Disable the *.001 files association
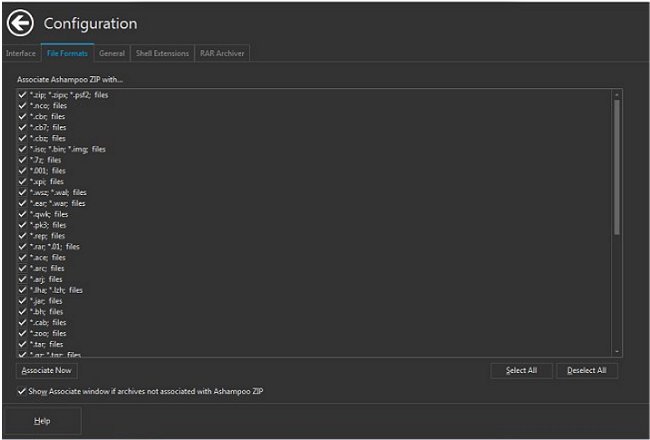 coord(23,171)
